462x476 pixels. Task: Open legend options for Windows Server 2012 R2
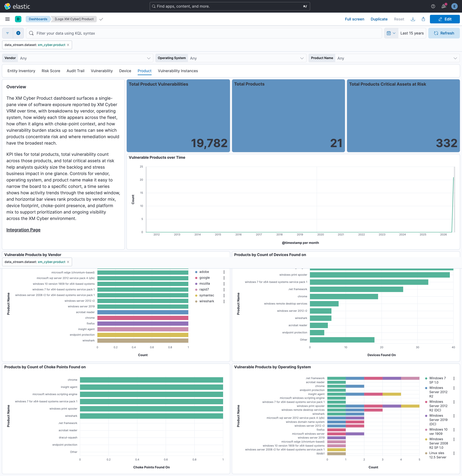coord(454,388)
